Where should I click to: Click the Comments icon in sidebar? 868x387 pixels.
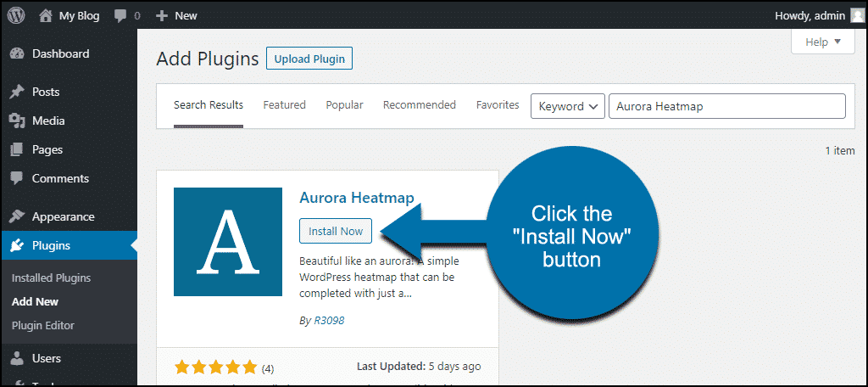tap(17, 178)
